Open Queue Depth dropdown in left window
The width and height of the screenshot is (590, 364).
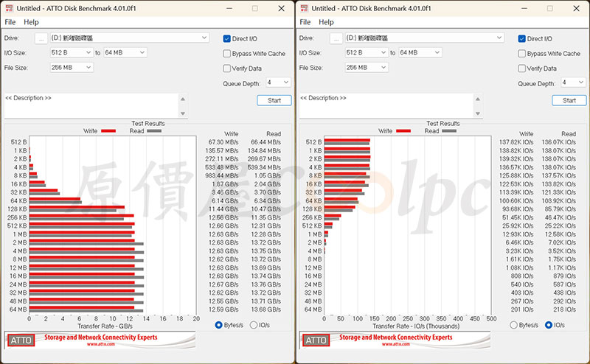pos(278,83)
